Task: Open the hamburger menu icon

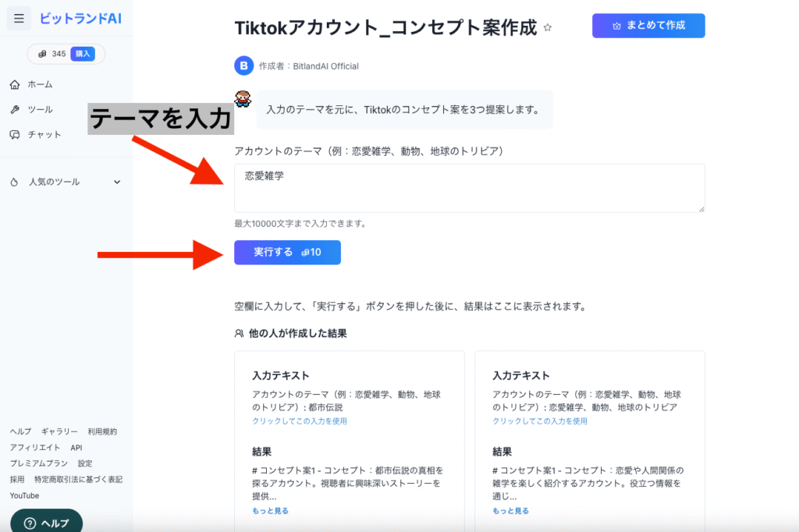Action: click(x=19, y=19)
